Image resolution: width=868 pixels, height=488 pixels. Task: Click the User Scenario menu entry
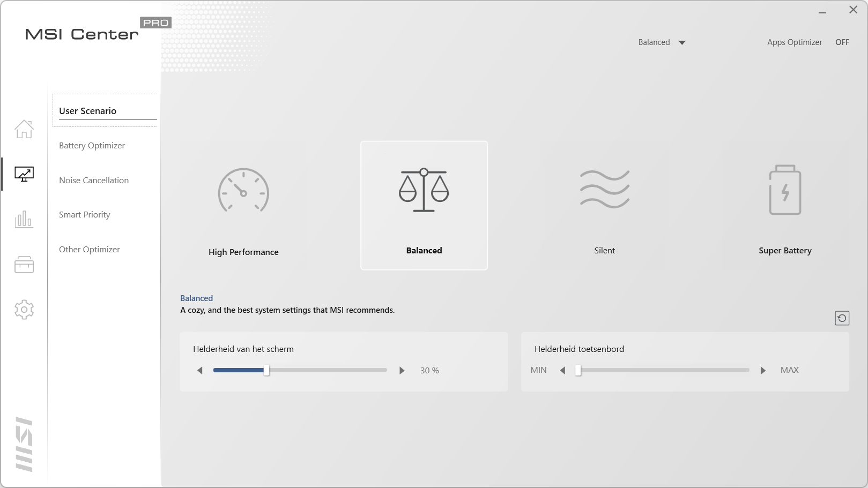(88, 111)
